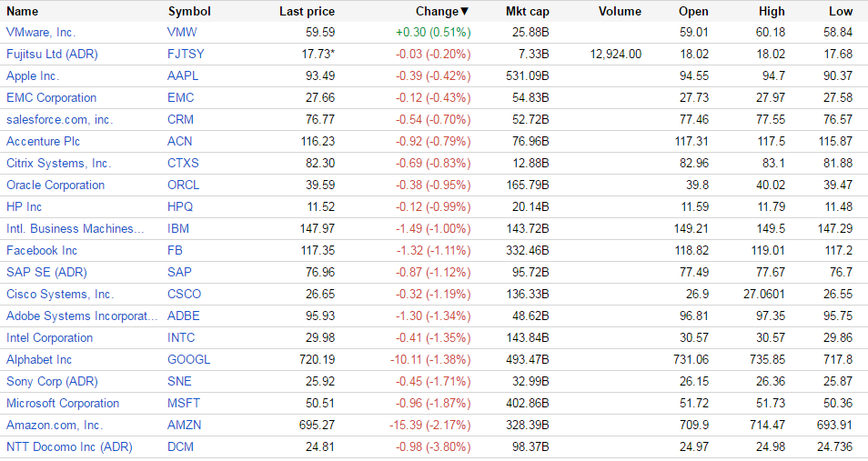The image size is (868, 461).
Task: Open the Microsoft Corporation link
Action: pyautogui.click(x=63, y=403)
